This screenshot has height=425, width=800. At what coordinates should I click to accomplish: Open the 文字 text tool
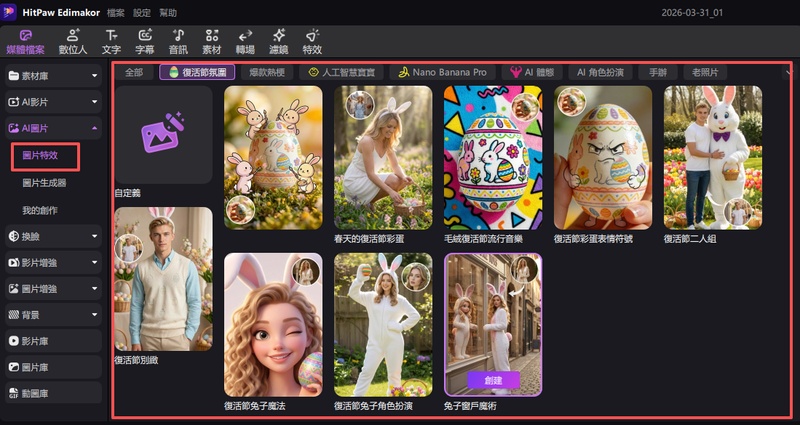point(111,42)
